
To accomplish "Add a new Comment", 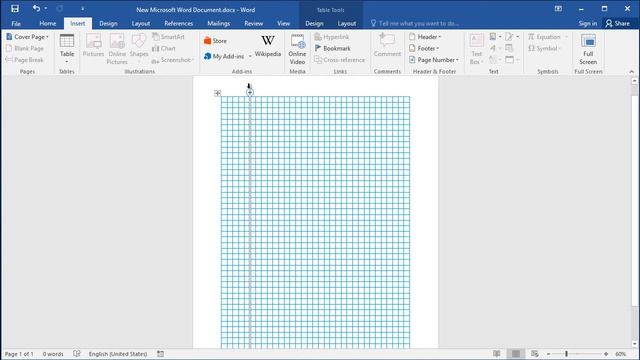I will click(387, 45).
